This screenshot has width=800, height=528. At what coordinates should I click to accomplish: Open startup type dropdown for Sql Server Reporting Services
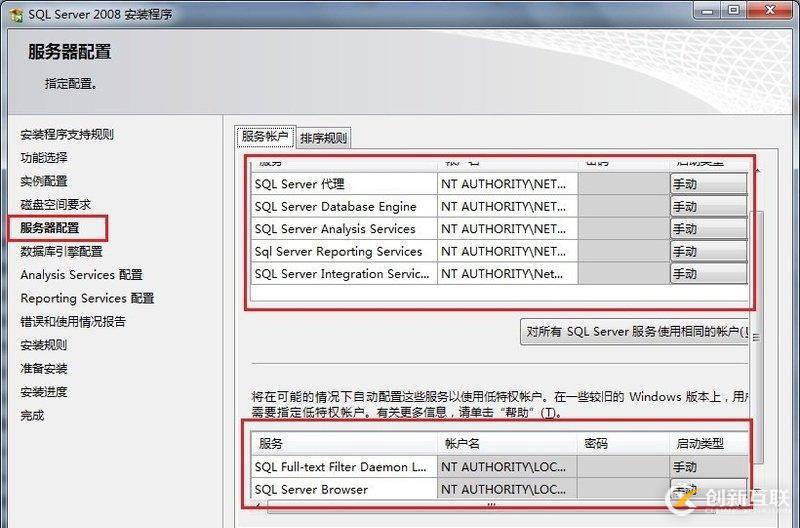708,252
